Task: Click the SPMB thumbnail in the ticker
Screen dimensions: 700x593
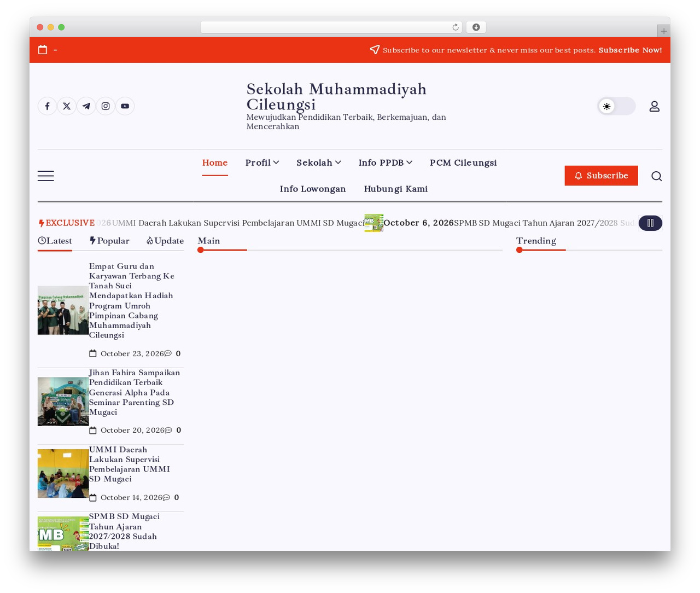Action: coord(374,223)
